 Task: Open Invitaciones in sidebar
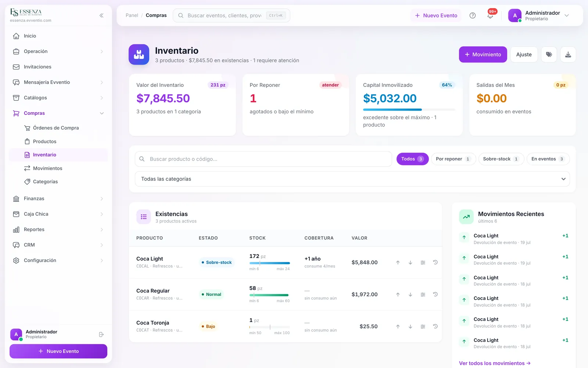58,67
